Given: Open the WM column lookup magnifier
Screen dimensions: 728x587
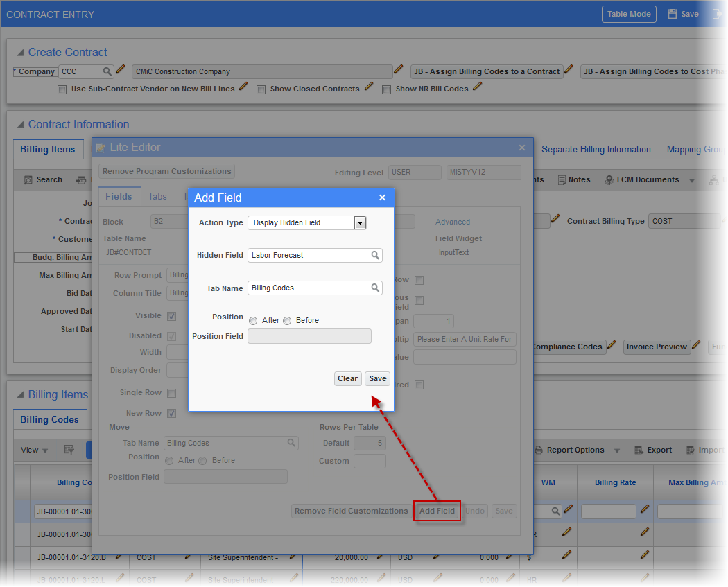Looking at the screenshot, I should 555,511.
